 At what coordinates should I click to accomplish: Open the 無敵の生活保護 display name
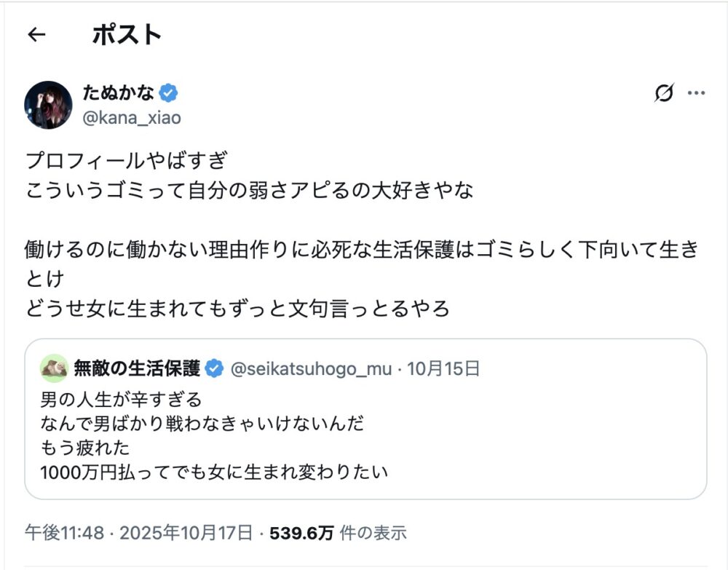[137, 369]
